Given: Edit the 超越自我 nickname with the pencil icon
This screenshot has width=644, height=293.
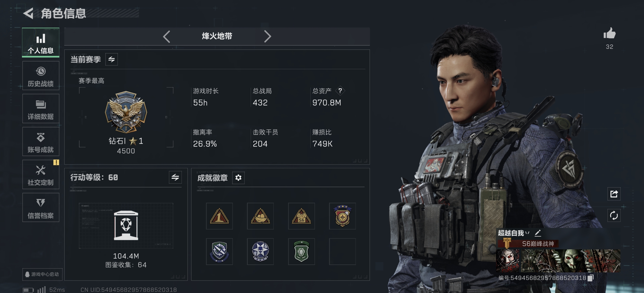Looking at the screenshot, I should tap(538, 233).
